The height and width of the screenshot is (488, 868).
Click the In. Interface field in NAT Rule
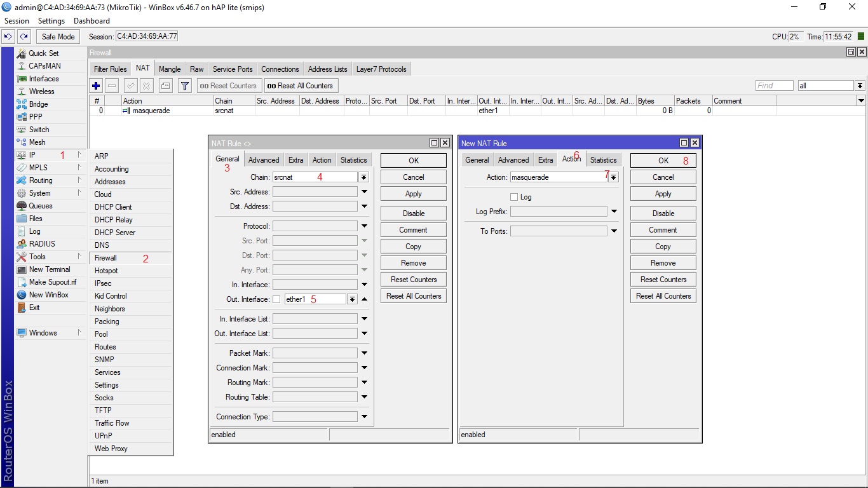(315, 285)
